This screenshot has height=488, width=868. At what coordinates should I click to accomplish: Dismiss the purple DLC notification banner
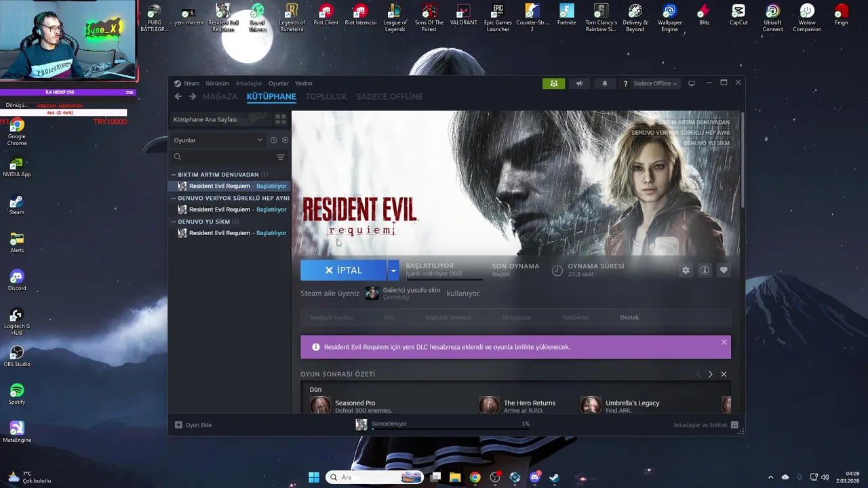724,342
